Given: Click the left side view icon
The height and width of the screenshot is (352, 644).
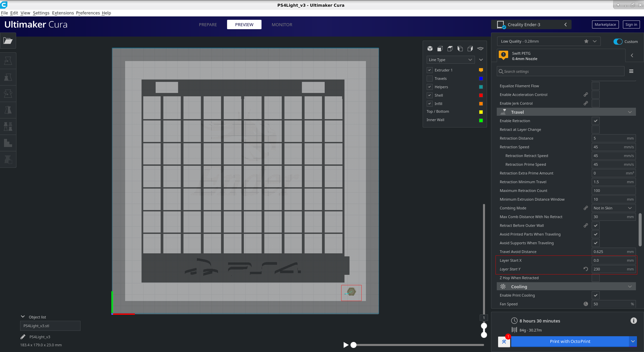Looking at the screenshot, I should (x=460, y=49).
